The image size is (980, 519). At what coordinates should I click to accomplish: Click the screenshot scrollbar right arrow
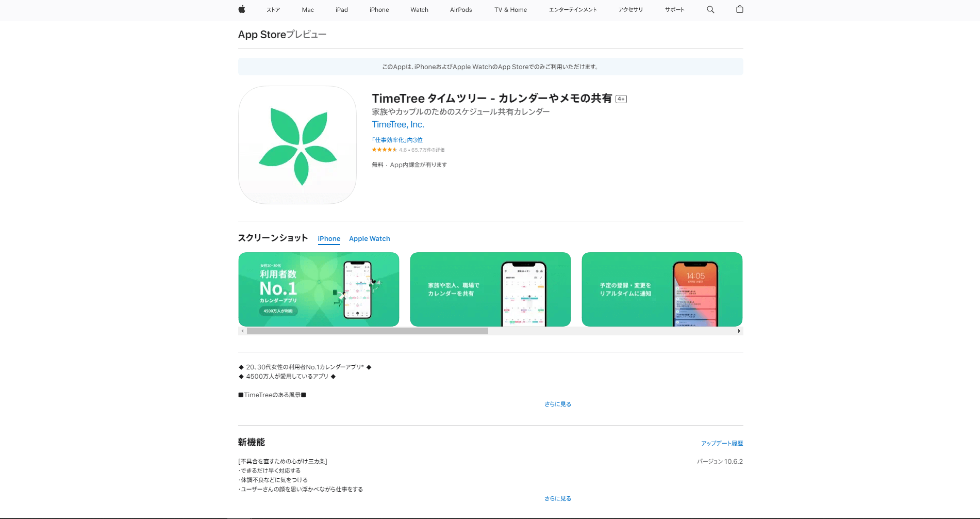pos(739,331)
